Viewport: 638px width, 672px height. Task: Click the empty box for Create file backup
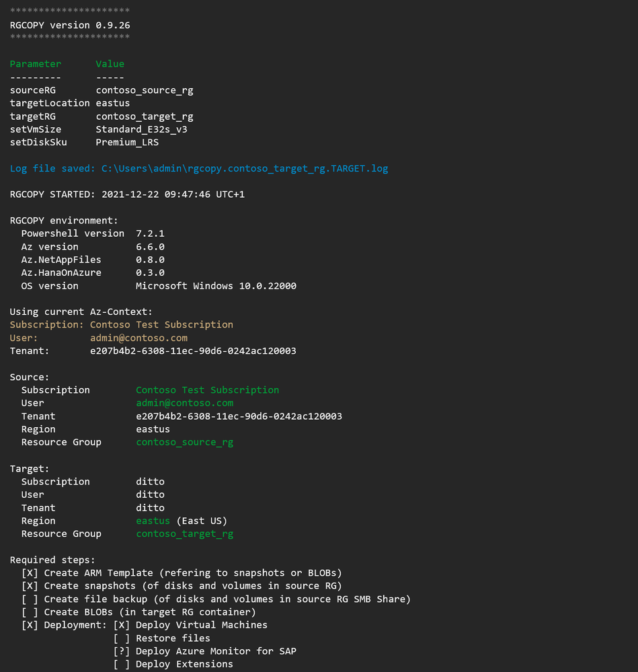(x=30, y=599)
